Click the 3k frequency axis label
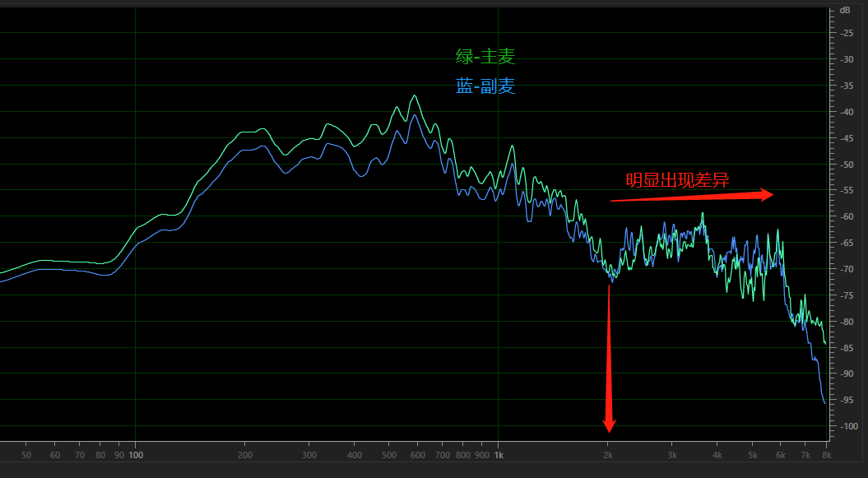 [x=671, y=455]
